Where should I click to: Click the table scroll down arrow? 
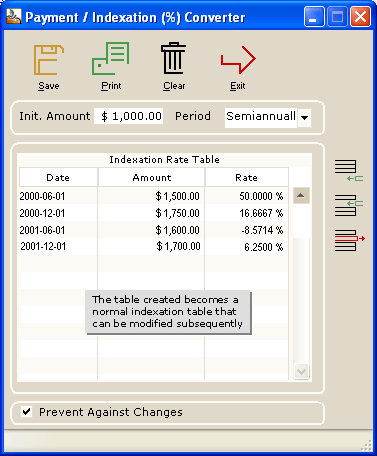pyautogui.click(x=301, y=371)
